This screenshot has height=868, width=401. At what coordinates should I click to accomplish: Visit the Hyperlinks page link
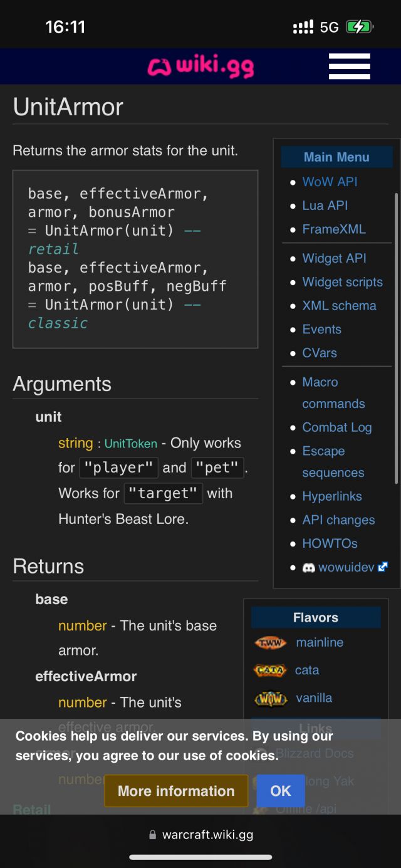(331, 496)
